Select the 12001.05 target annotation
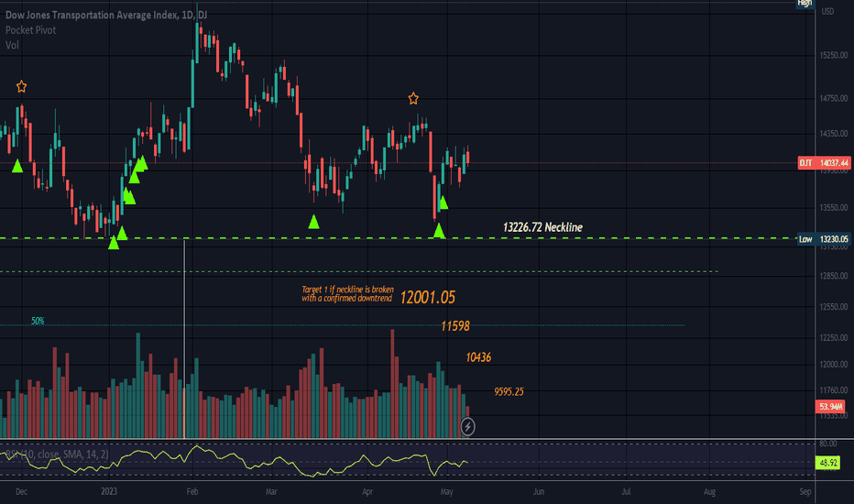This screenshot has height=504, width=854. tap(428, 297)
